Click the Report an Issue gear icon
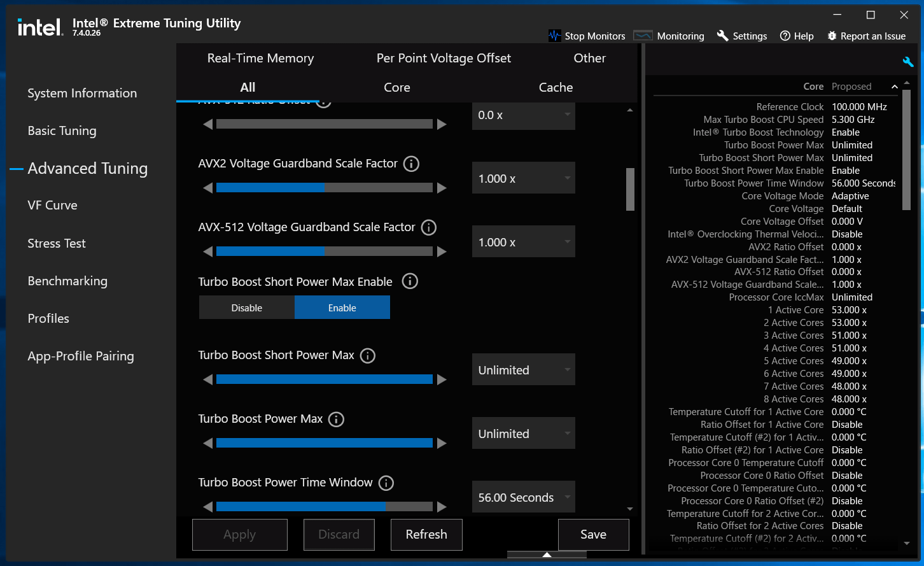The image size is (924, 566). click(832, 36)
